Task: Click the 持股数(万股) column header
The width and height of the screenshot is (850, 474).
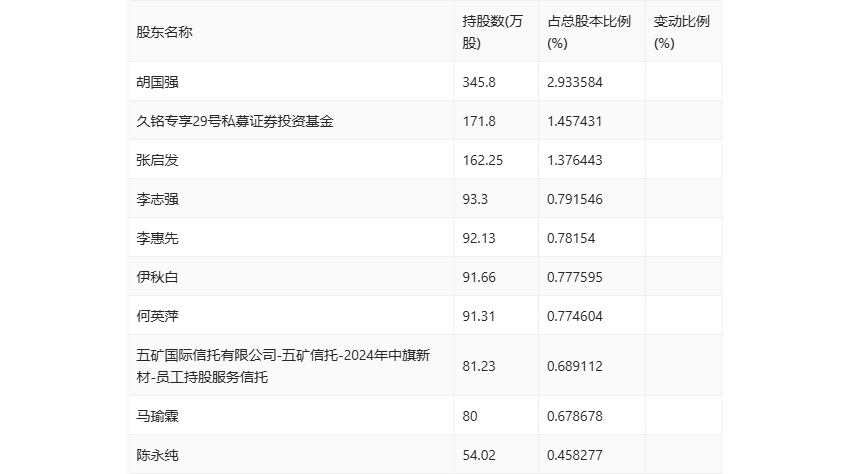Action: pyautogui.click(x=492, y=32)
